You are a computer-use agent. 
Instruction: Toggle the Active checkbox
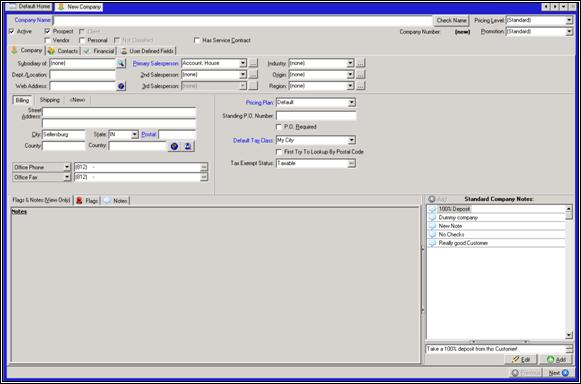click(x=11, y=32)
